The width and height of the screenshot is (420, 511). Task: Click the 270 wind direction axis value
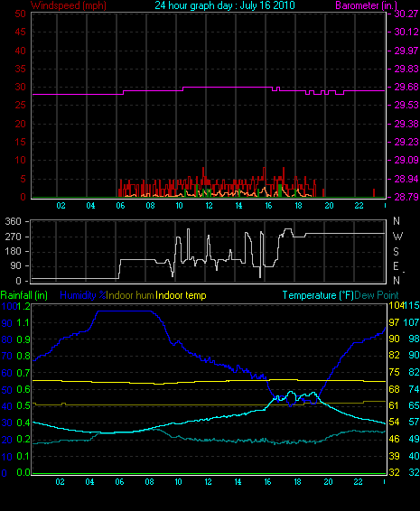(x=13, y=237)
